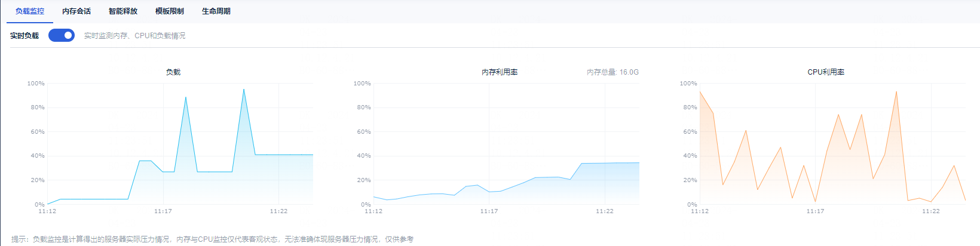This screenshot has height=246, width=980.
Task: Click the 内存利用率 chart title
Action: coord(500,72)
